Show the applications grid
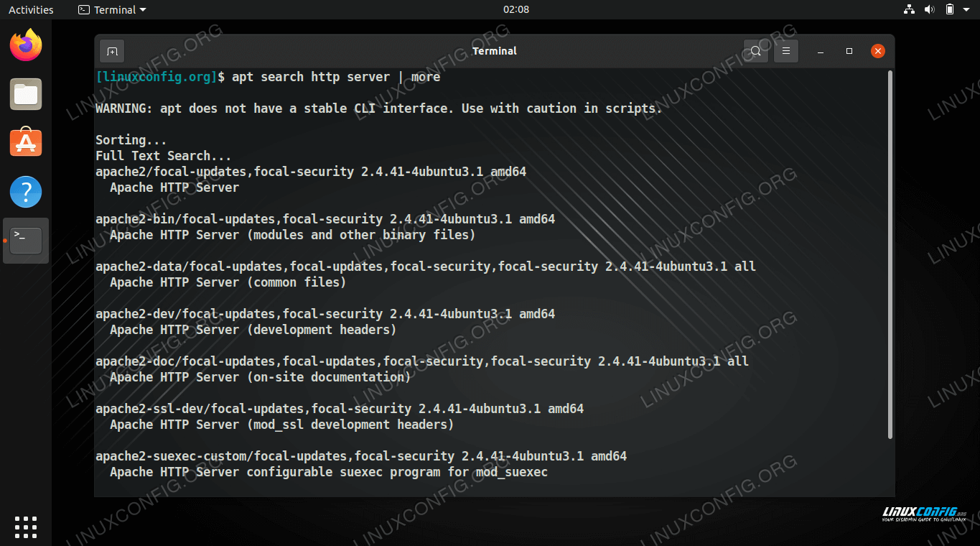The image size is (980, 546). coord(26,527)
